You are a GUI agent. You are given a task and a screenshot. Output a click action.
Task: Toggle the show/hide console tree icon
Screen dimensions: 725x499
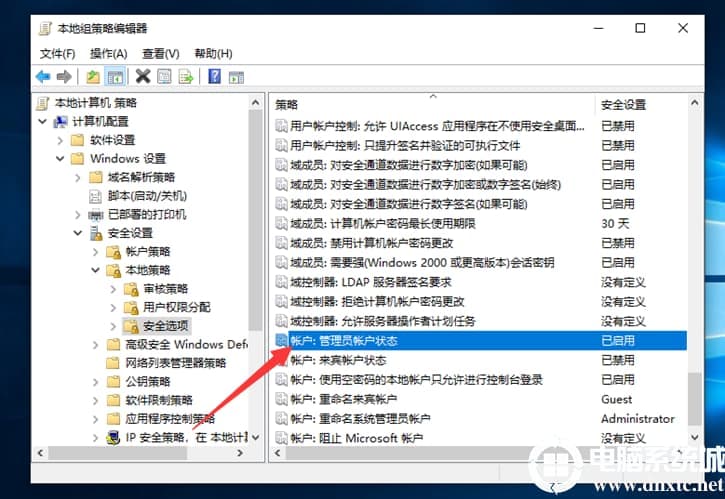(x=114, y=76)
